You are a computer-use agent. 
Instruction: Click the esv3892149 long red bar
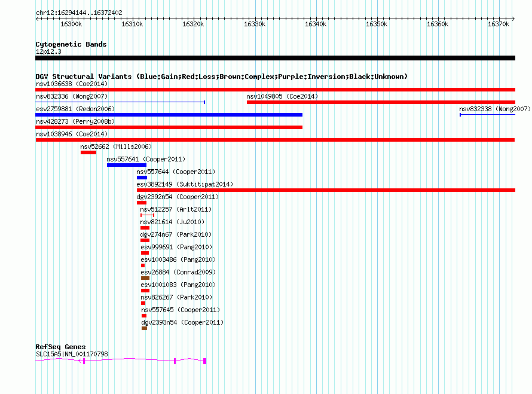click(x=326, y=190)
